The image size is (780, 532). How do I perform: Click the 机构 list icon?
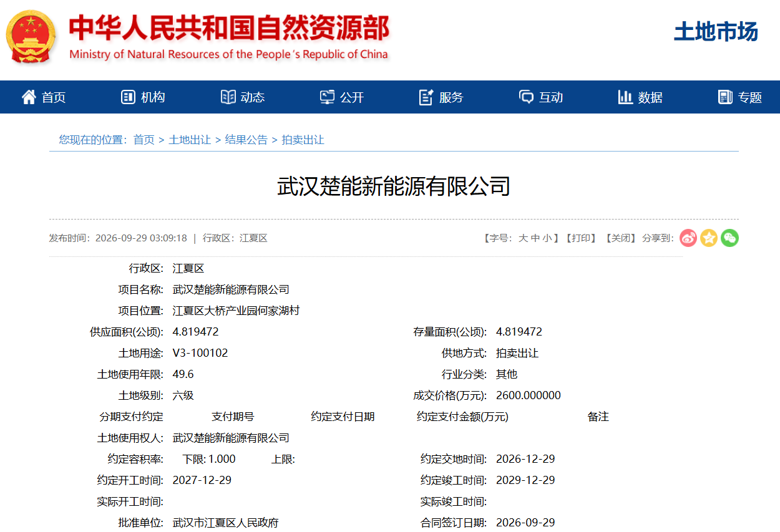click(x=128, y=97)
